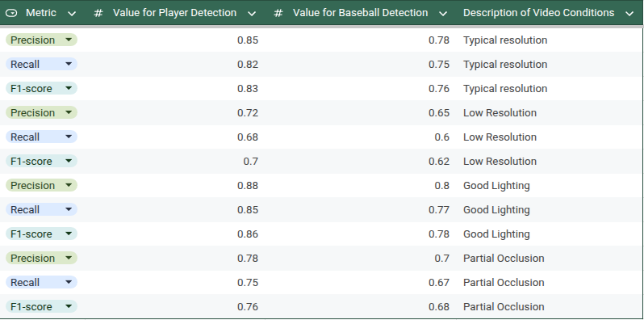Select the Value for Player Detection header
The height and width of the screenshot is (320, 644).
tap(174, 13)
